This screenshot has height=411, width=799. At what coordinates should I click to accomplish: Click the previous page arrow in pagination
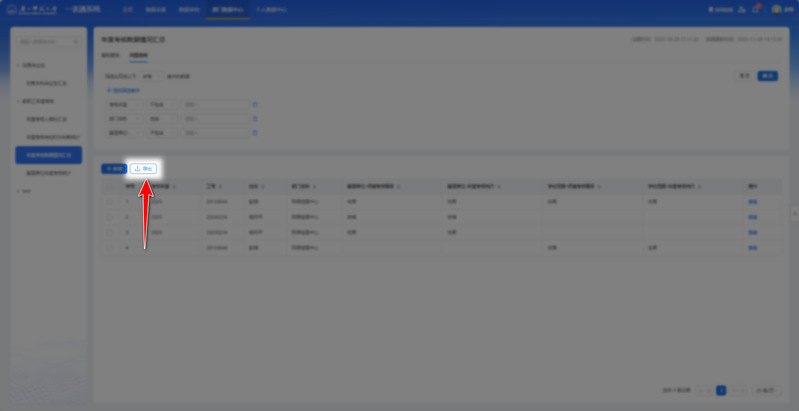tap(704, 389)
